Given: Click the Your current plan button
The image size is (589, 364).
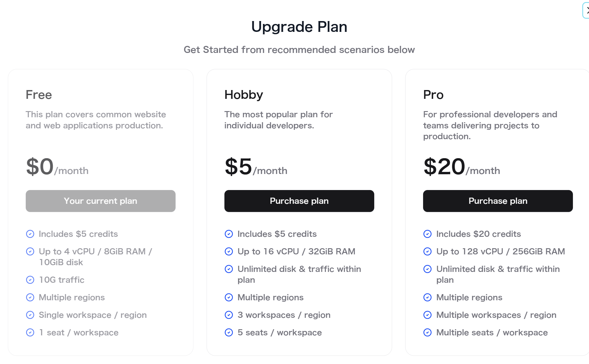Looking at the screenshot, I should click(x=100, y=201).
